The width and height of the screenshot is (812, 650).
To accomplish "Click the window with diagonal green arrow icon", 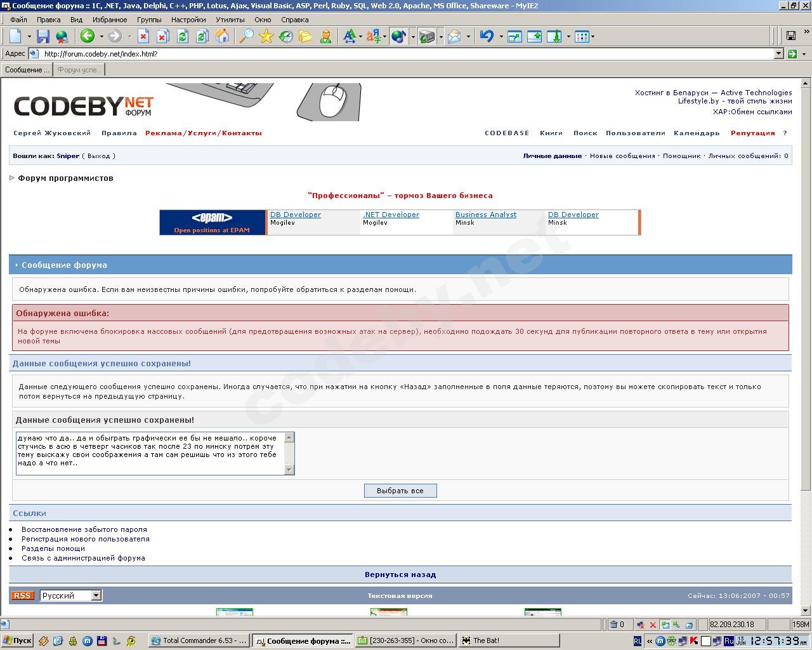I will click(x=514, y=36).
